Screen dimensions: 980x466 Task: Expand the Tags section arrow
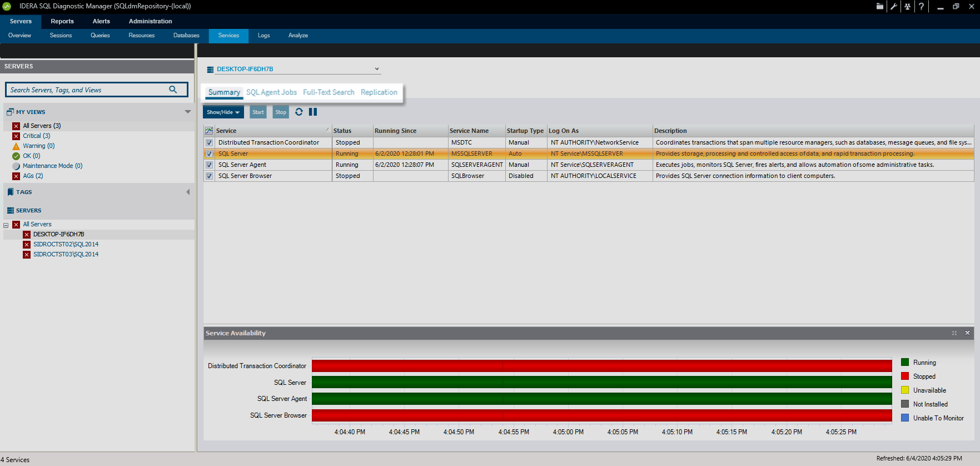coord(188,192)
